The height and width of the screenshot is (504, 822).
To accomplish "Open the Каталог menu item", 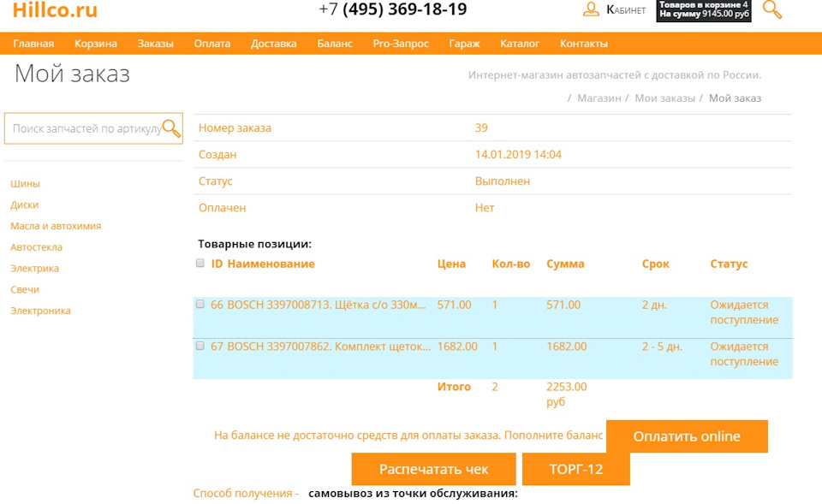I will tap(521, 43).
